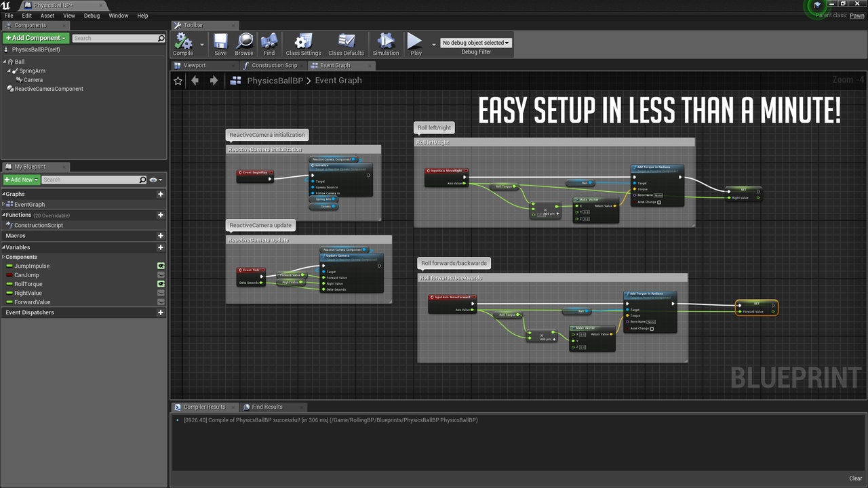Toggle visibility eye for CanJump variable

pyautogui.click(x=161, y=275)
